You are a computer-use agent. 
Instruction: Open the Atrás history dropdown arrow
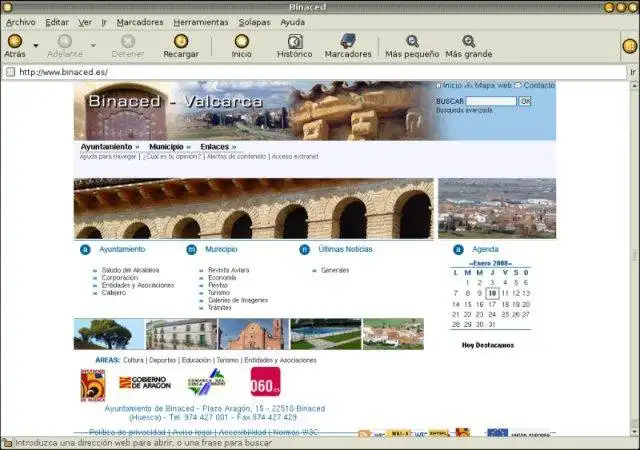click(36, 46)
